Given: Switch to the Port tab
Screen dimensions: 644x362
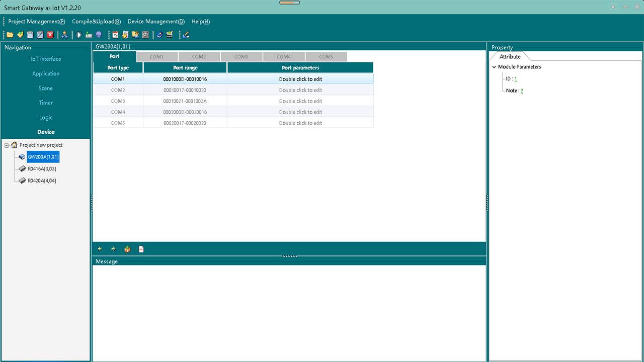Looking at the screenshot, I should (115, 56).
